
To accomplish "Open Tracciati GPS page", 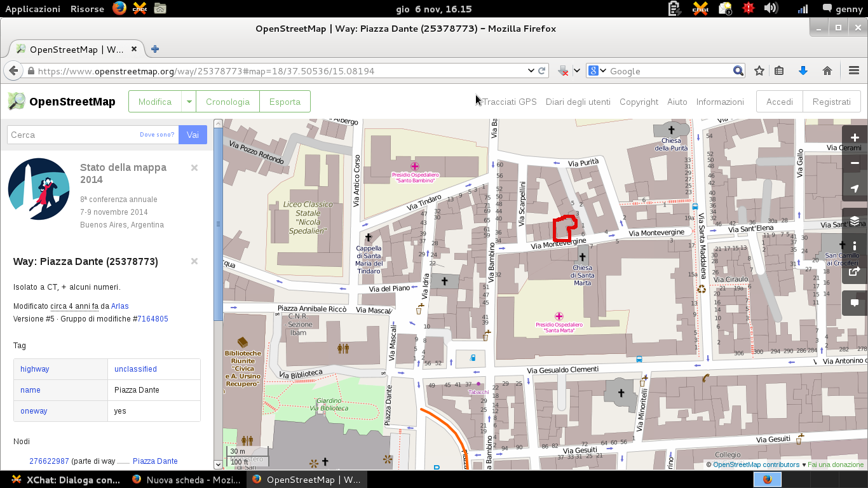I will tap(510, 102).
